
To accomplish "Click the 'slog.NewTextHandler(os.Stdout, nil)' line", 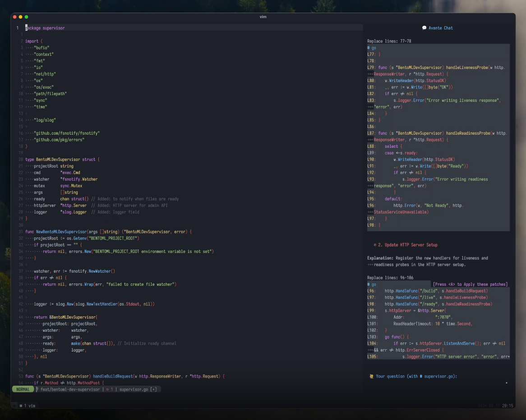I will (94, 304).
